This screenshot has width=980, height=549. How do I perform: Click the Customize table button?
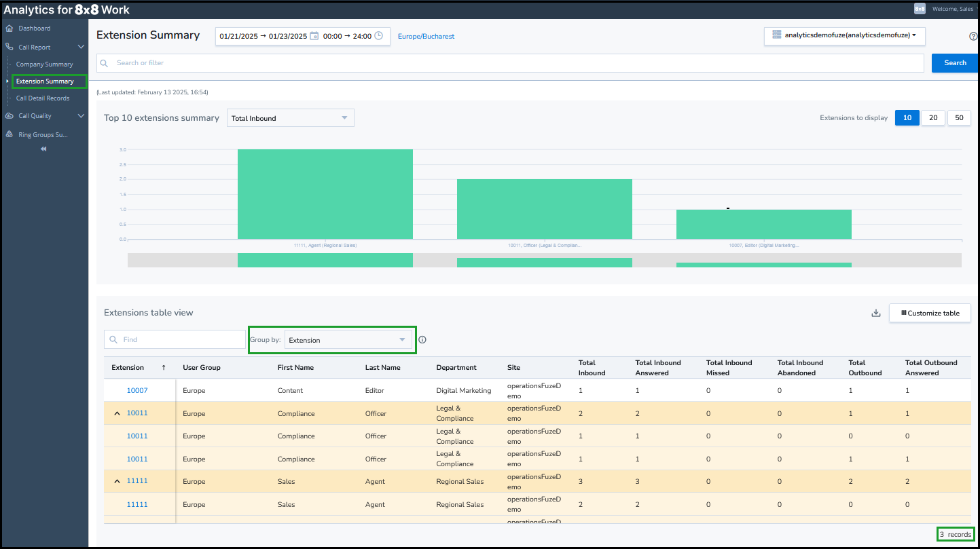click(x=930, y=313)
